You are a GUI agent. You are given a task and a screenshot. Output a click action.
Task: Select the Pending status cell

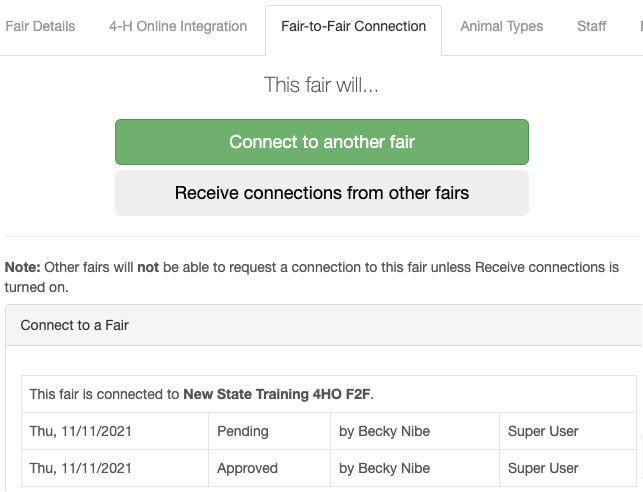coord(243,432)
